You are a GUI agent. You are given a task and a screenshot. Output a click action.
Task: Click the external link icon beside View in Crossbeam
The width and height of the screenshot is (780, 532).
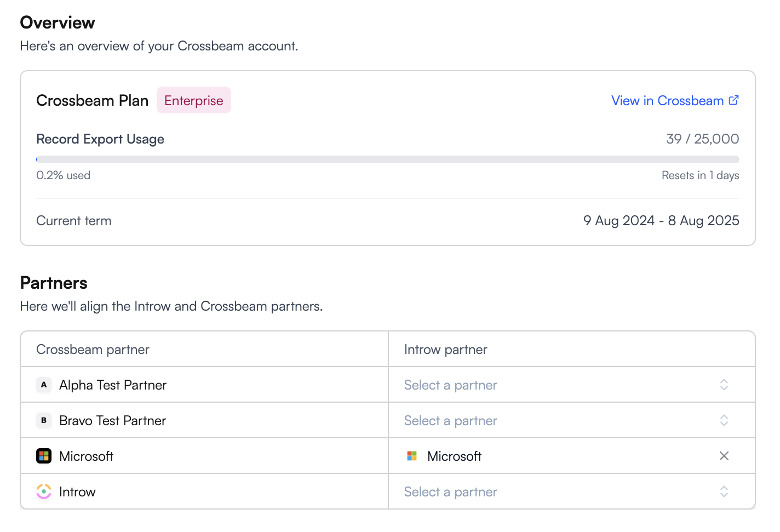734,100
